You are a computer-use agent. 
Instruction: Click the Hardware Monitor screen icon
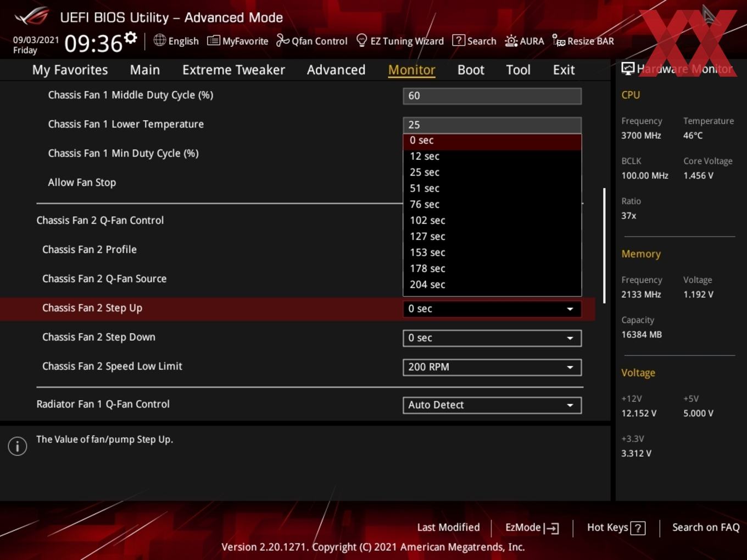tap(627, 69)
